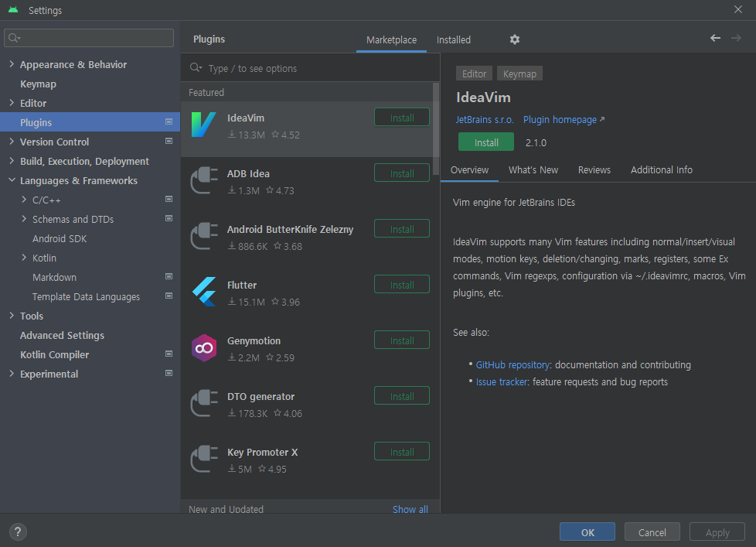
Task: Switch to the Marketplace tab
Action: point(391,40)
